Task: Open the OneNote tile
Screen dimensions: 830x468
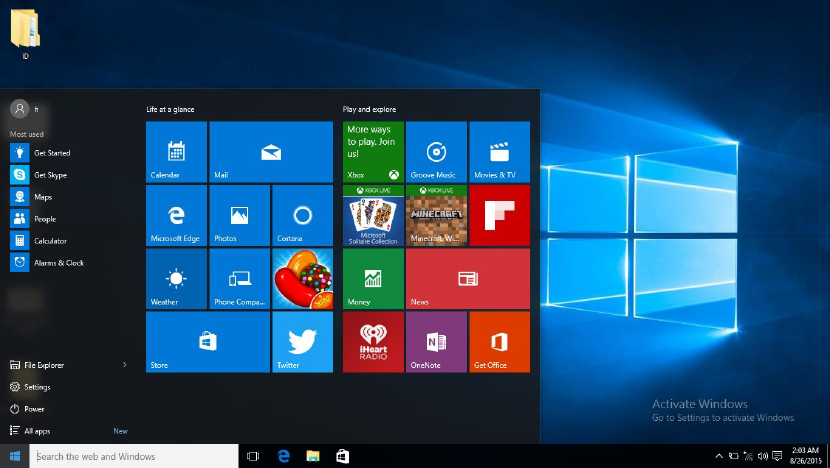Action: (x=436, y=342)
